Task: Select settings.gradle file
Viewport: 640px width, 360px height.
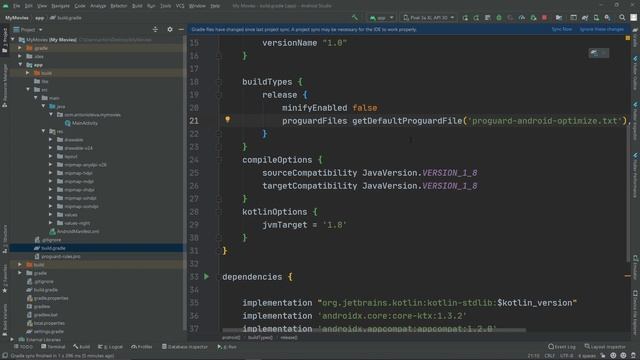Action: [45, 331]
